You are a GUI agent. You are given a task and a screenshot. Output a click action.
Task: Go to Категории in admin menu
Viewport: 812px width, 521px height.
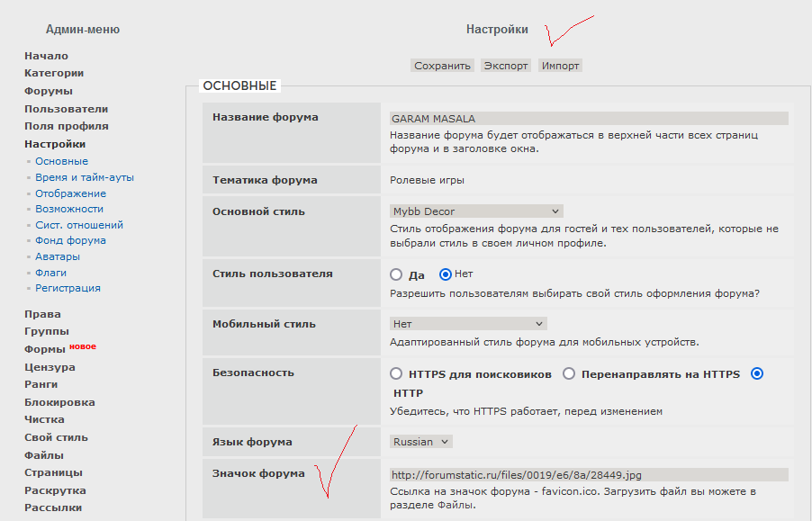pos(54,73)
